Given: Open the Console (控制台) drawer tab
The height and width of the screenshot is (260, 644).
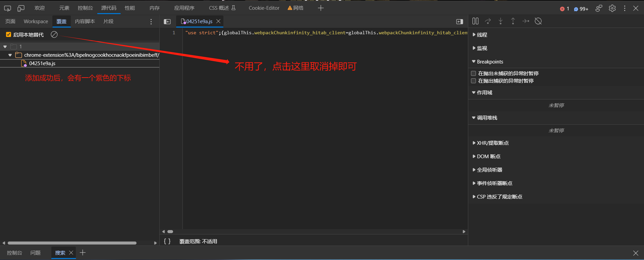Looking at the screenshot, I should [14, 253].
